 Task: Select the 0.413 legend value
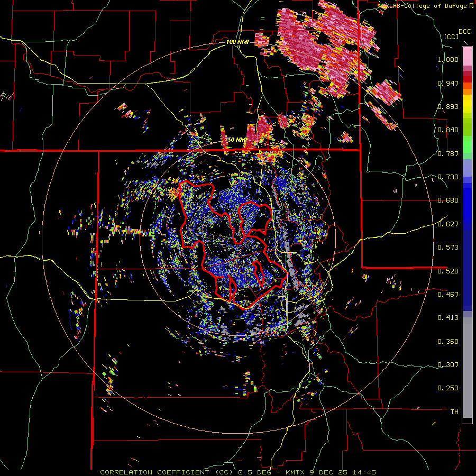point(448,318)
